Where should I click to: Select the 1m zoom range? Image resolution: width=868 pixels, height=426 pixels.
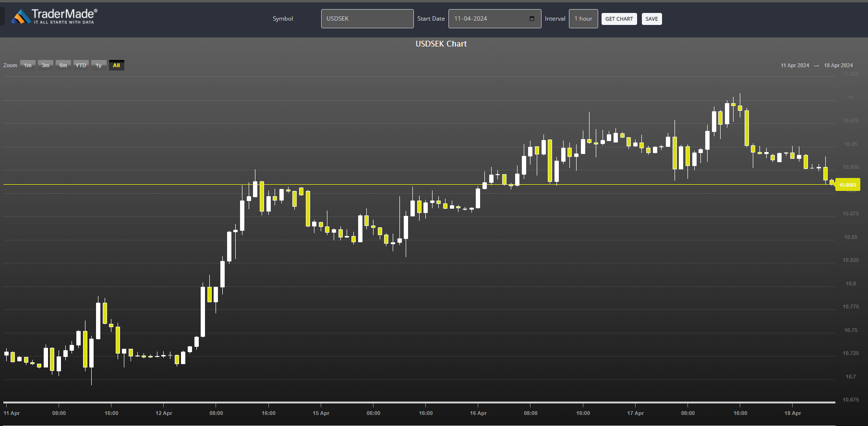[28, 65]
